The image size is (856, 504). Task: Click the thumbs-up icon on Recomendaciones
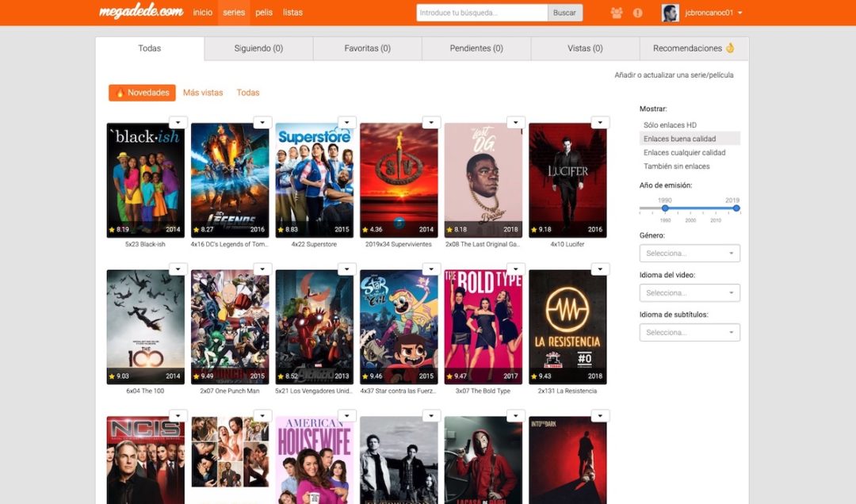point(729,48)
